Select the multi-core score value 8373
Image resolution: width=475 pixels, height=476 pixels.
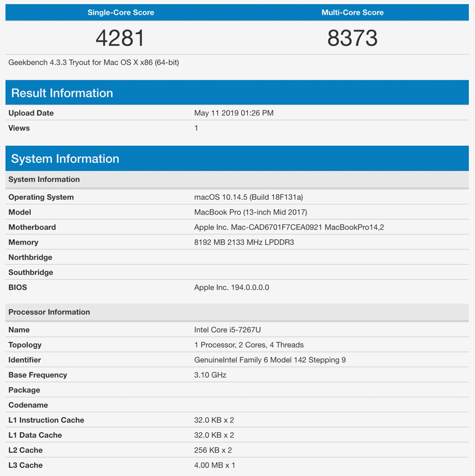coord(353,38)
